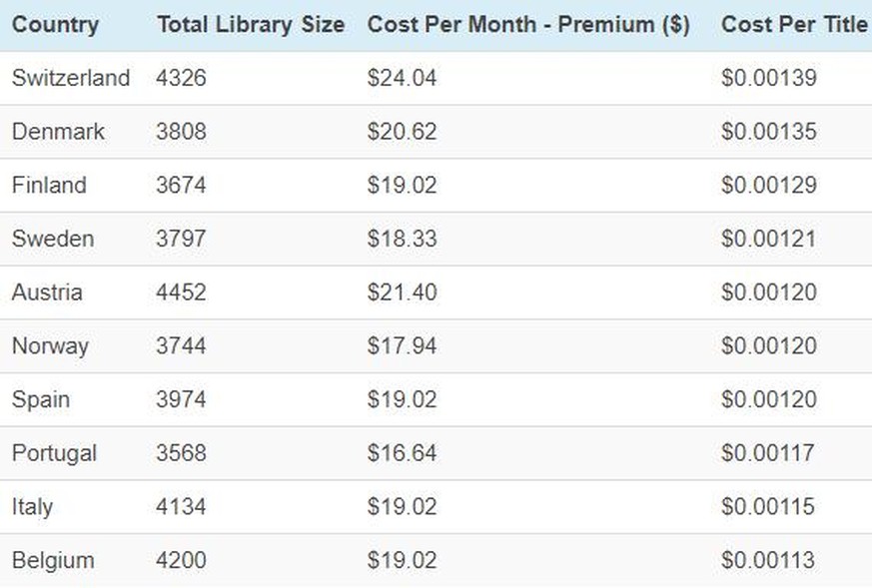Click Portugal's monthly cost $16.64
This screenshot has width=872, height=588.
tap(402, 453)
